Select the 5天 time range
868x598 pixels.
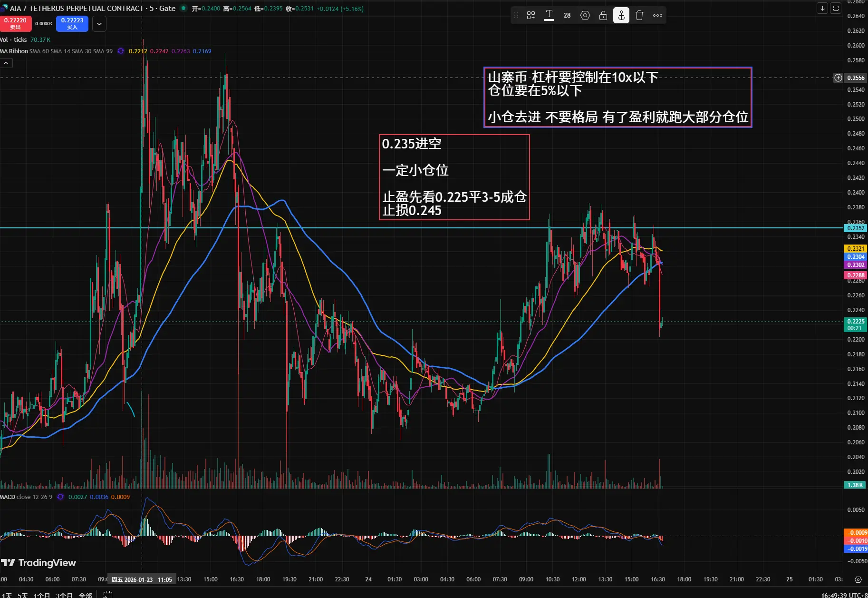(23, 595)
